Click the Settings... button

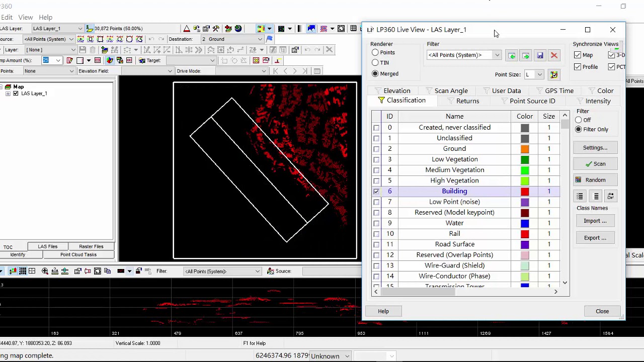point(595,148)
